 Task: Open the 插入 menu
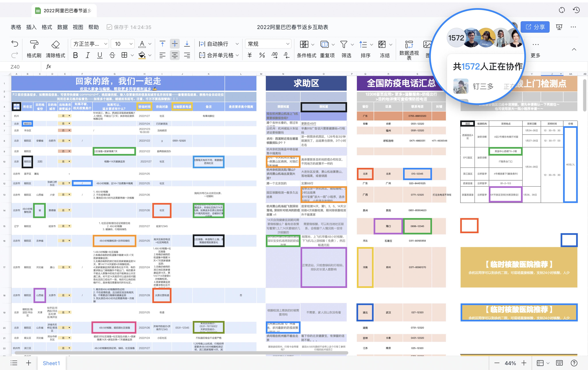[x=31, y=27]
